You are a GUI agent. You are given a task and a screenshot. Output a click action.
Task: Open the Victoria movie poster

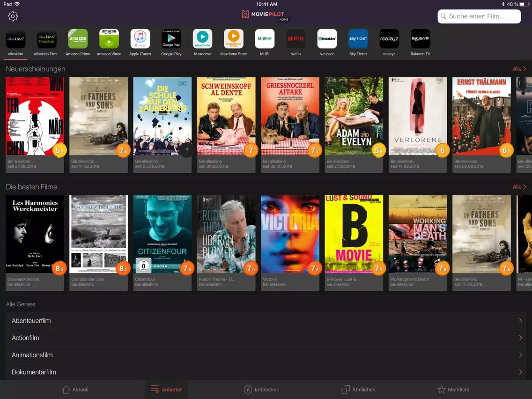[290, 234]
